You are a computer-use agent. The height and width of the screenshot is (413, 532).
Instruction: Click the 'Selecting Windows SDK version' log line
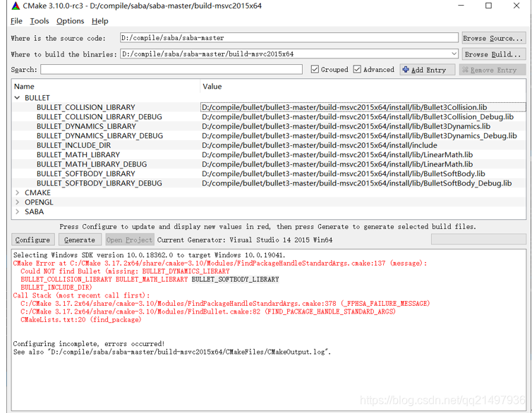149,255
